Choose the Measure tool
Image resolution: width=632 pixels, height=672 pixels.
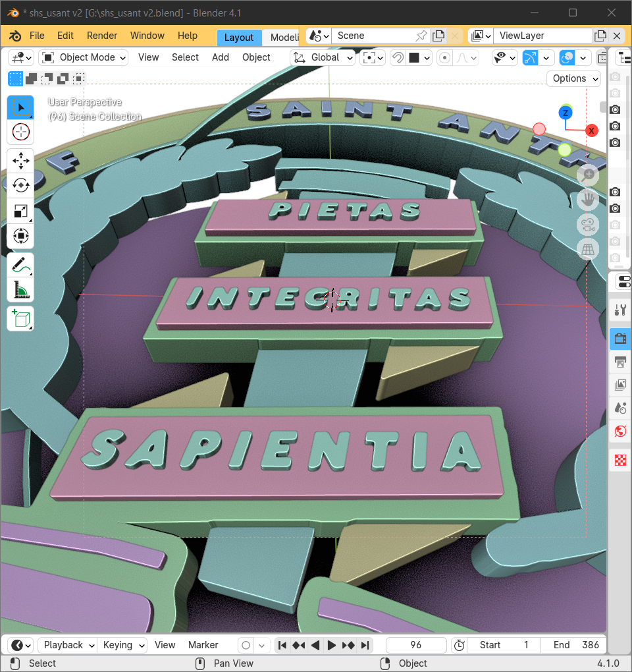tap(20, 290)
